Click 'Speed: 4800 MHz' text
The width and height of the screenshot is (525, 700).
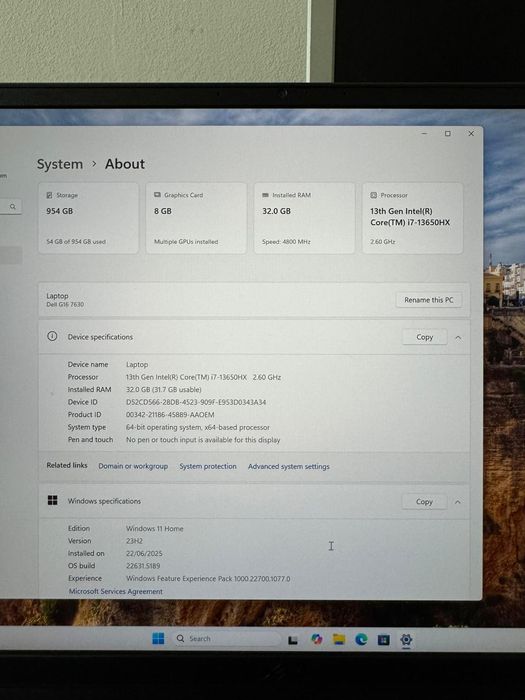click(286, 242)
